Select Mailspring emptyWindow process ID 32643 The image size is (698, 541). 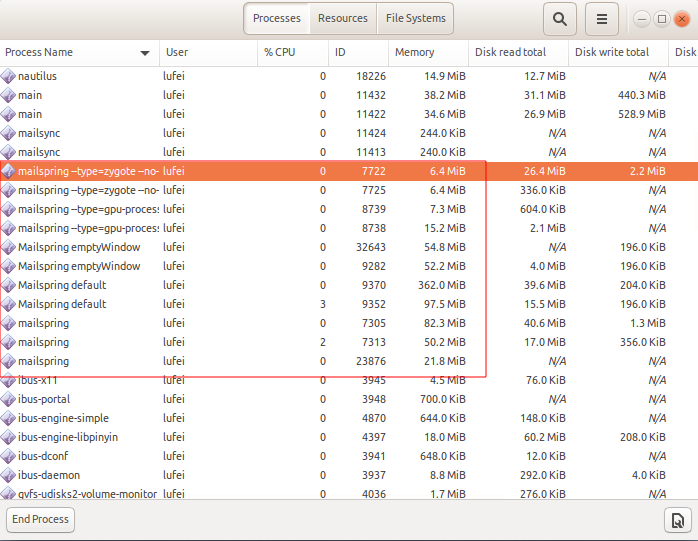pyautogui.click(x=349, y=247)
